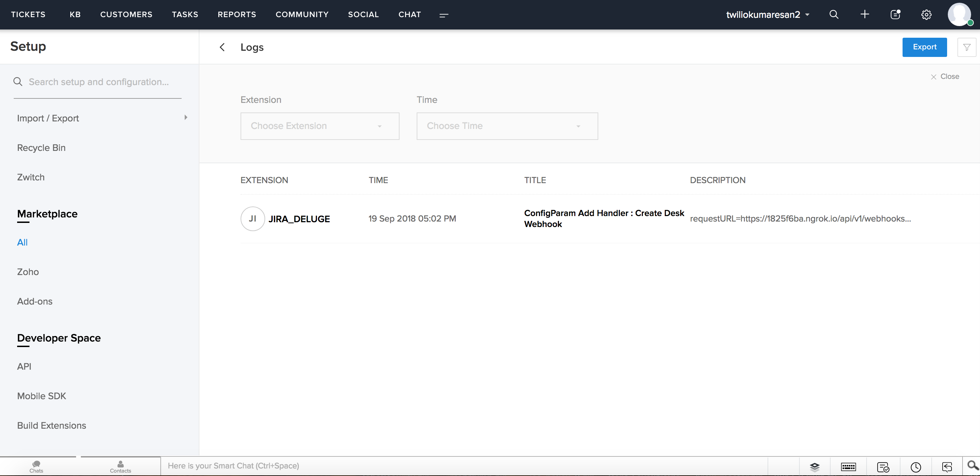The image size is (980, 476).
Task: Open the Contacts icon in bottom bar
Action: click(120, 466)
